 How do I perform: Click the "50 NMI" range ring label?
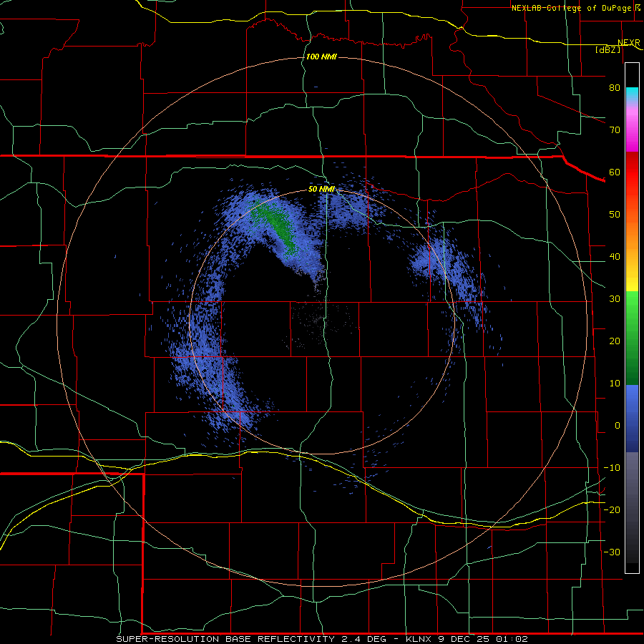coord(321,190)
